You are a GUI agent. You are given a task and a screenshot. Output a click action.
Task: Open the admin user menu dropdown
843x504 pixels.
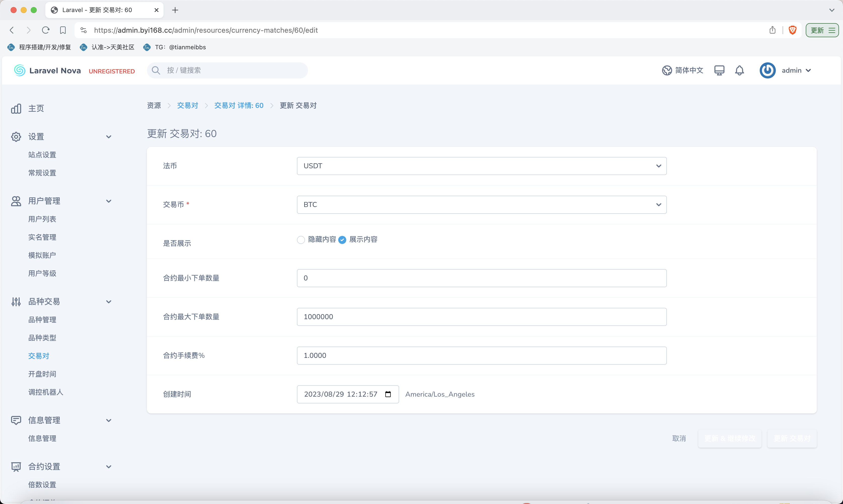click(796, 70)
